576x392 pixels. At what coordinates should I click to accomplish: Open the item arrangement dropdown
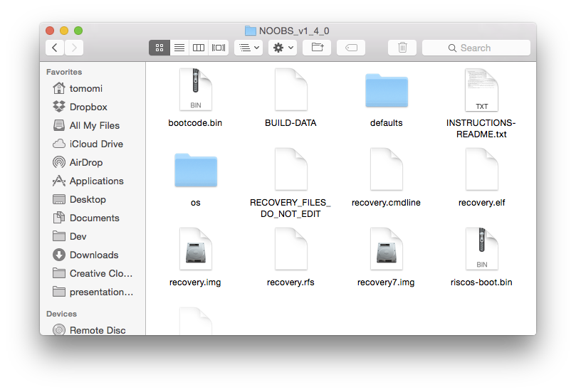point(248,48)
